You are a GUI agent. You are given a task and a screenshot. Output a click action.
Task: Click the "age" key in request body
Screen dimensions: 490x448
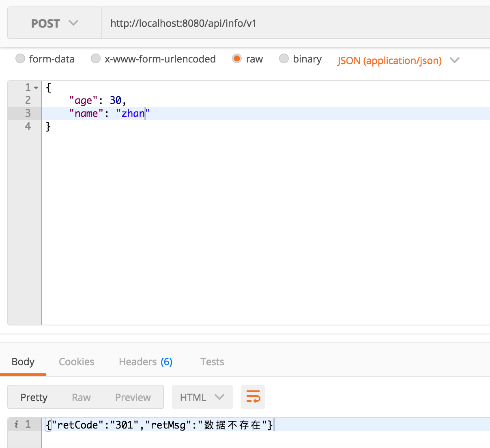pyautogui.click(x=84, y=101)
